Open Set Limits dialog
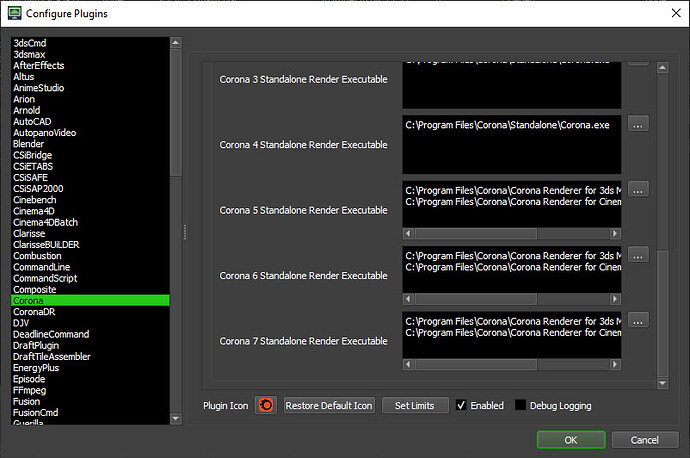 point(415,405)
